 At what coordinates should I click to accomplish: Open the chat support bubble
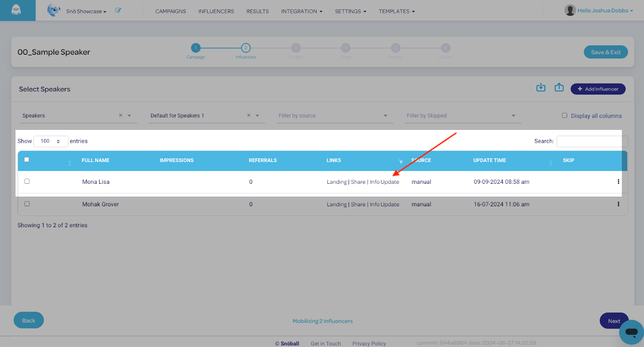point(631,332)
